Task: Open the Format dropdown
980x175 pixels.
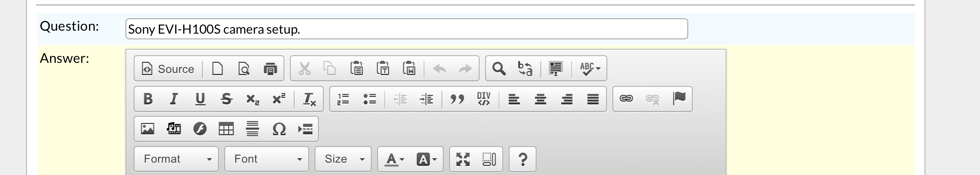Action: [176, 159]
